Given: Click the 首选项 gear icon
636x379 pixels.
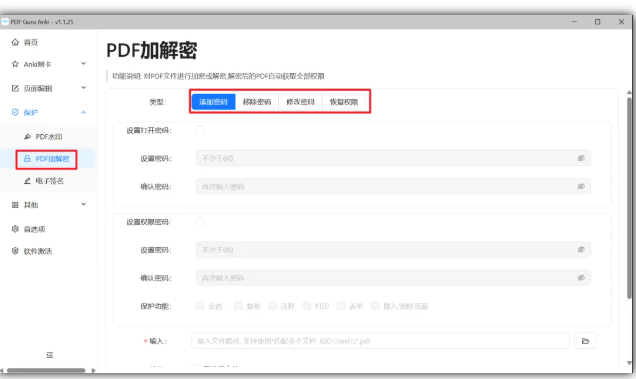Looking at the screenshot, I should point(15,229).
